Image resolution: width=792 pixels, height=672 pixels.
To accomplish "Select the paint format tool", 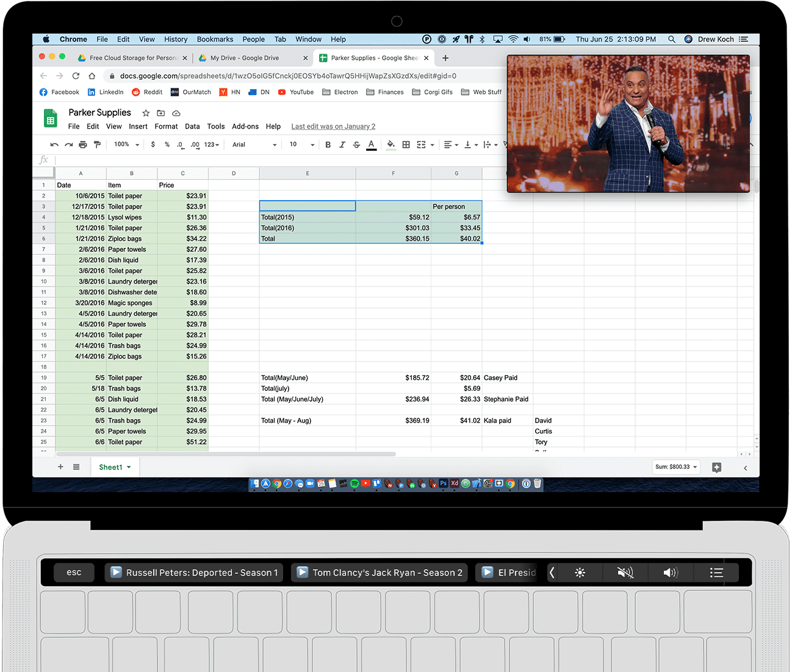I will [x=97, y=145].
